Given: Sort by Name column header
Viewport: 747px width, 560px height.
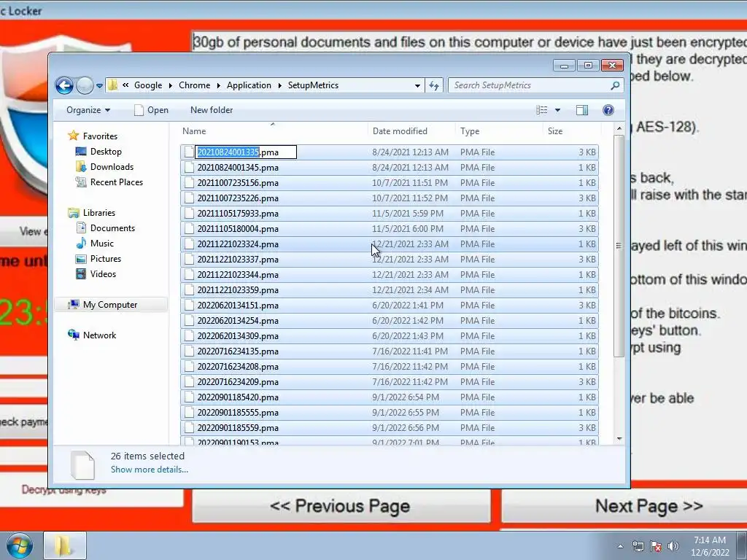Looking at the screenshot, I should coord(273,131).
